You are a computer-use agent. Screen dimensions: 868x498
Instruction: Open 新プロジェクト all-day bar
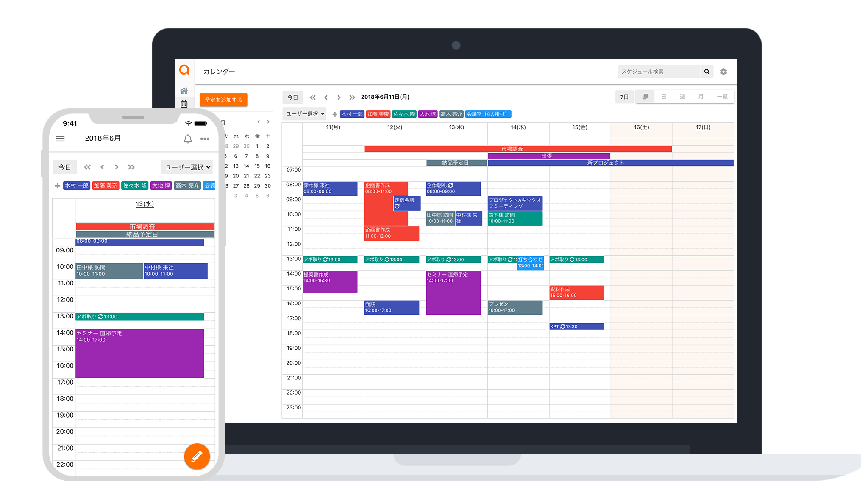click(x=611, y=163)
